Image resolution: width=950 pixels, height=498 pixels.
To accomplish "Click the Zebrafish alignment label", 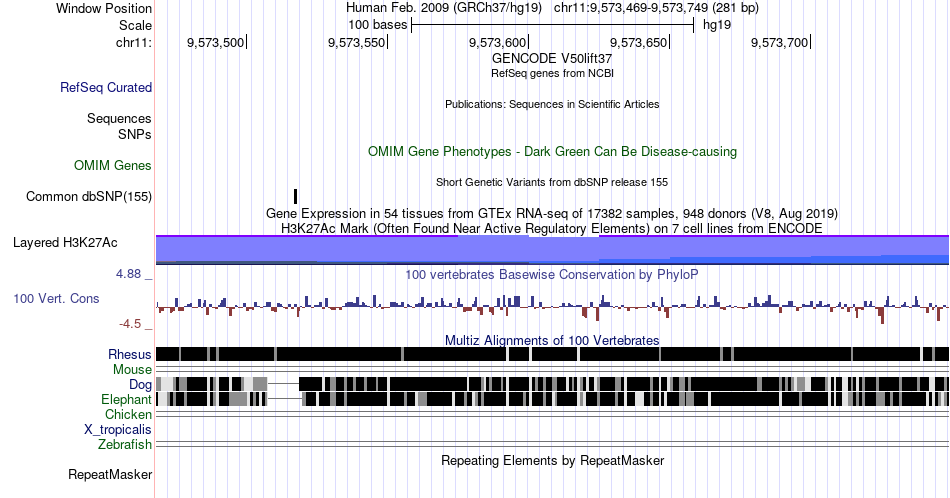I will click(x=125, y=444).
